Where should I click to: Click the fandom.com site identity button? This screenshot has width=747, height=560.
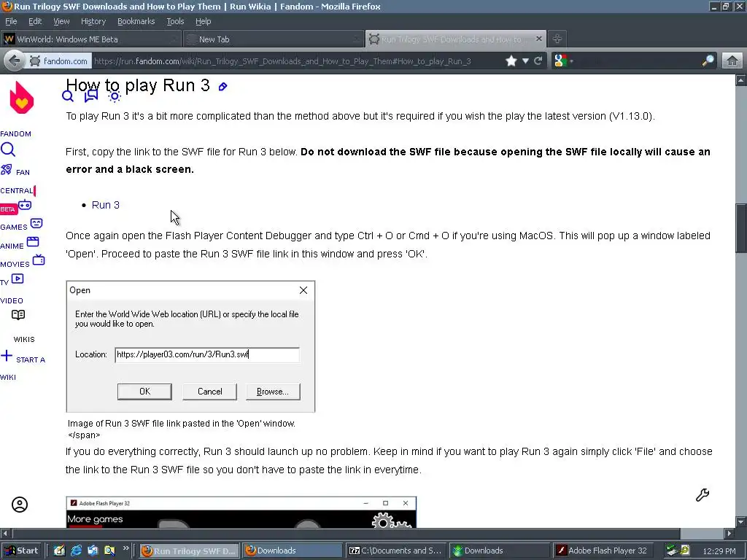[x=60, y=61]
